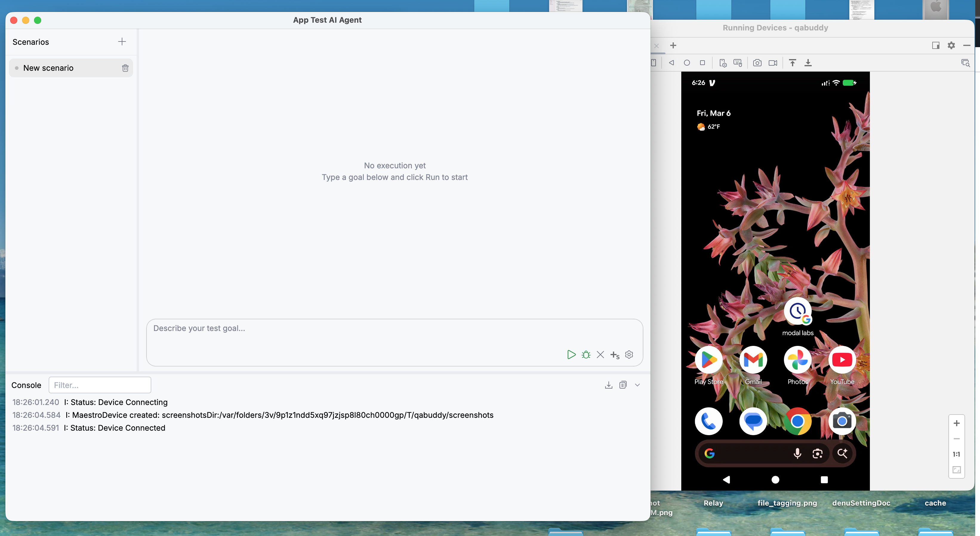Add new device tab with plus
Image resolution: width=980 pixels, height=536 pixels.
tap(673, 46)
